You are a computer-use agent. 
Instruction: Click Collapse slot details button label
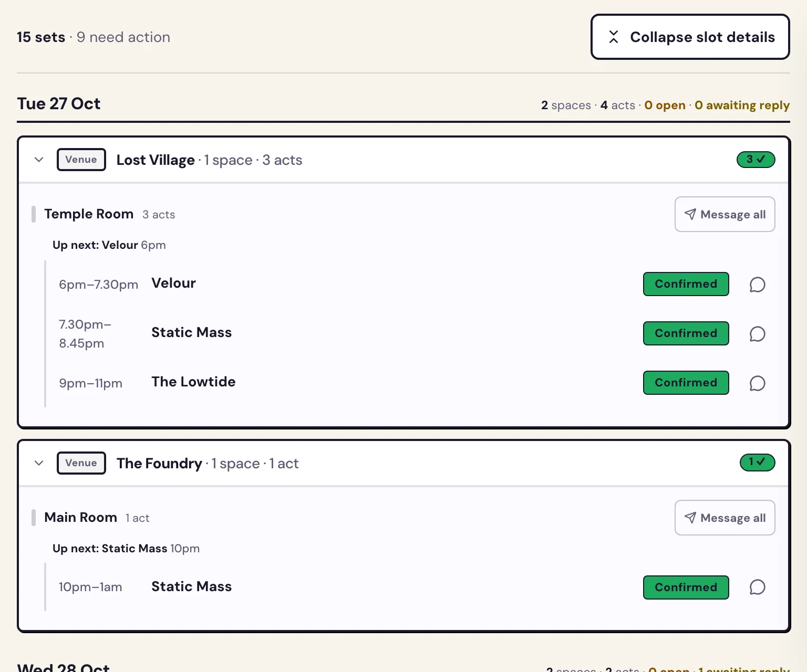702,37
